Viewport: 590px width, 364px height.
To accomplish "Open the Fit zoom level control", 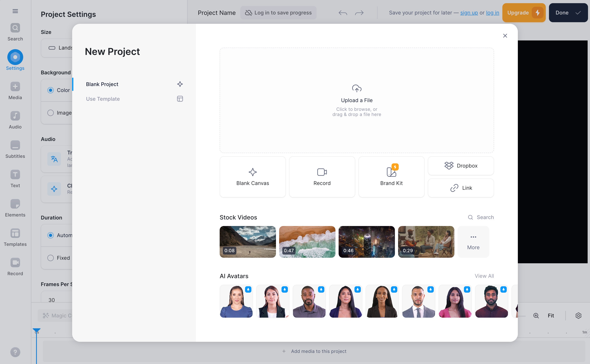I will tap(551, 315).
